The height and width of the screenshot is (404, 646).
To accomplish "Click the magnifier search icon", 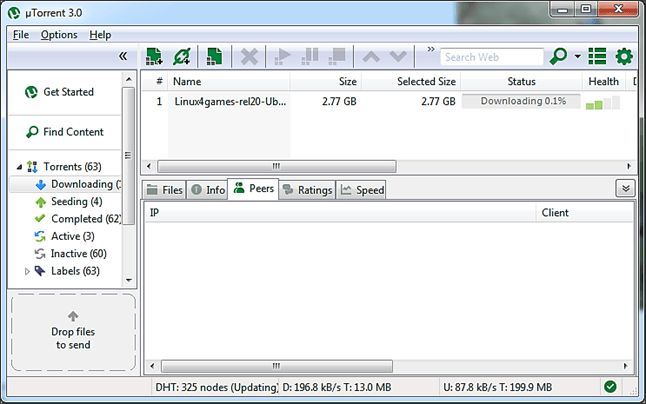I will (x=558, y=56).
